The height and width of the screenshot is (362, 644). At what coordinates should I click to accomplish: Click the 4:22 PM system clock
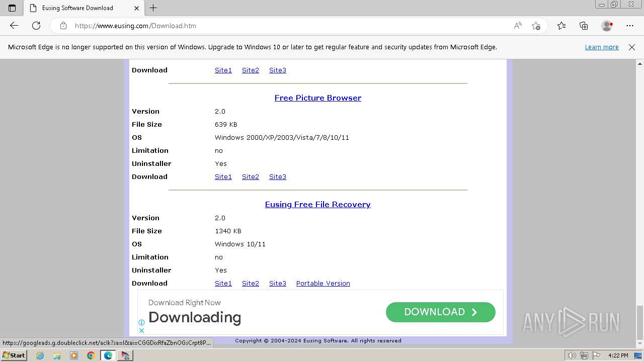coord(618,355)
